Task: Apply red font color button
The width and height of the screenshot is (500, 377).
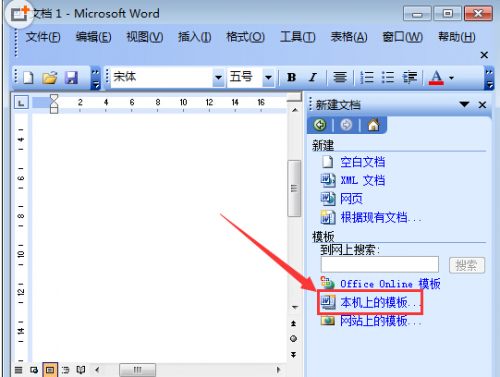Action: tap(436, 77)
